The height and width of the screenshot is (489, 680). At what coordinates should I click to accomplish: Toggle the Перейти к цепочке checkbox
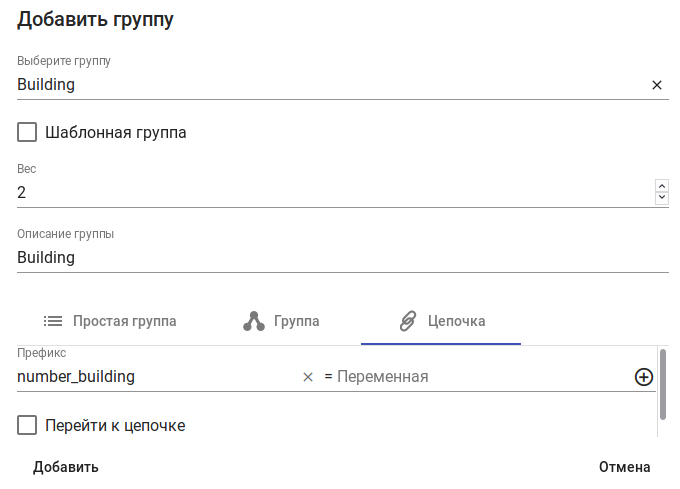tap(27, 426)
